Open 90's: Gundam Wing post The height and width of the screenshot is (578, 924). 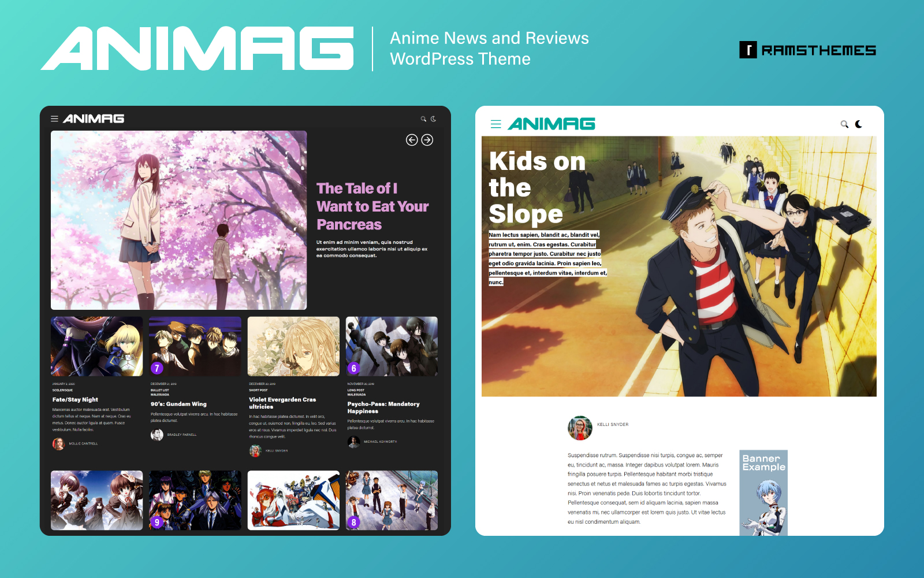[x=178, y=404]
